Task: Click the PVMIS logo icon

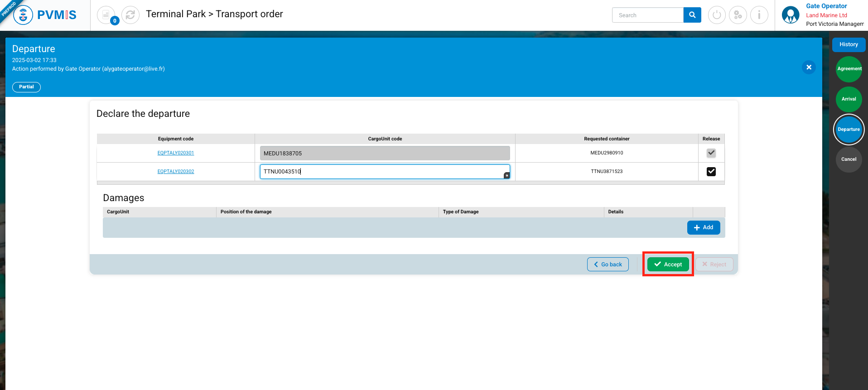Action: click(23, 15)
